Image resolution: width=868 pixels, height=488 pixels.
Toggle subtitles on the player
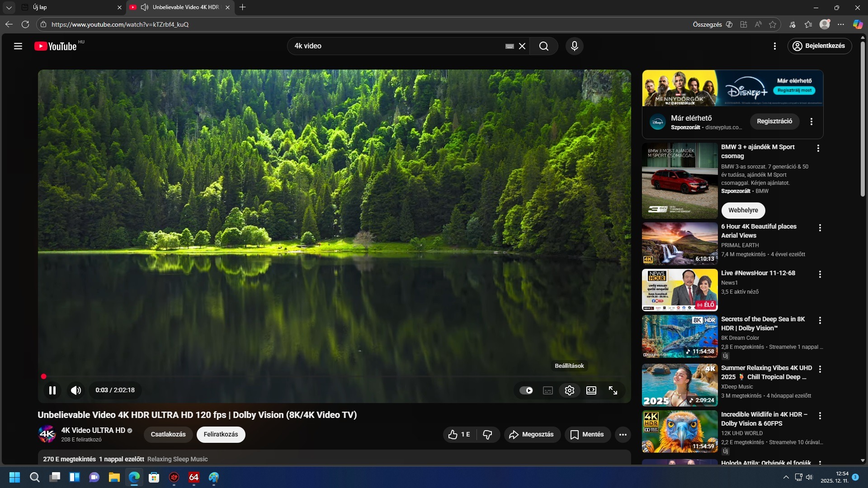coord(547,390)
